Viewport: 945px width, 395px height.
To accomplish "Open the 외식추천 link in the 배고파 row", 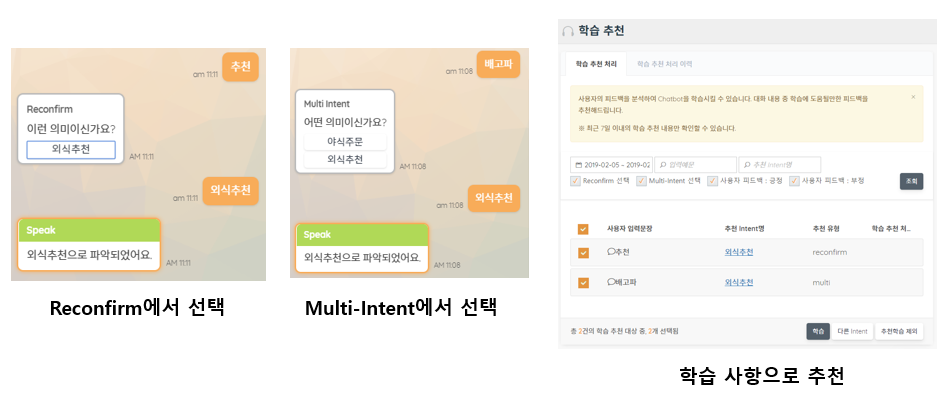I will coord(738,282).
